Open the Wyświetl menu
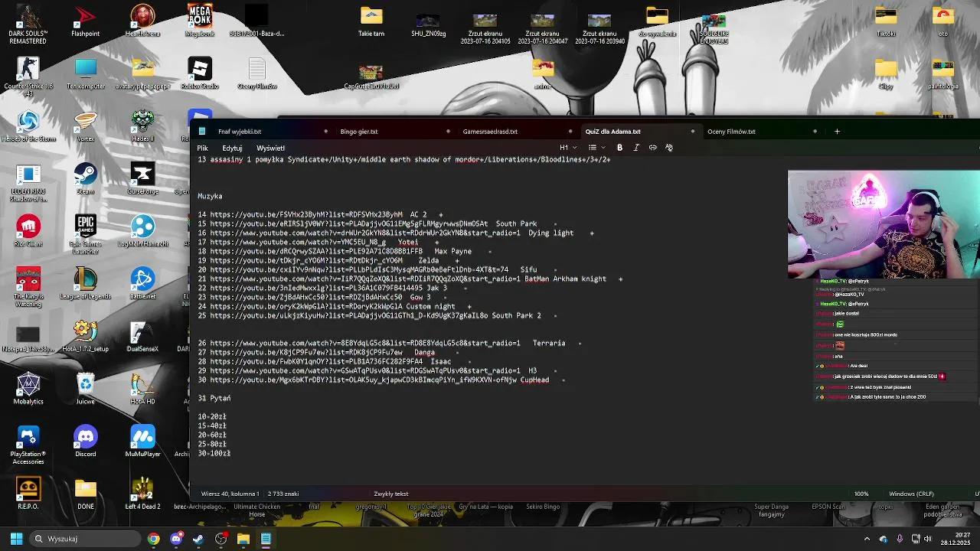 [270, 148]
